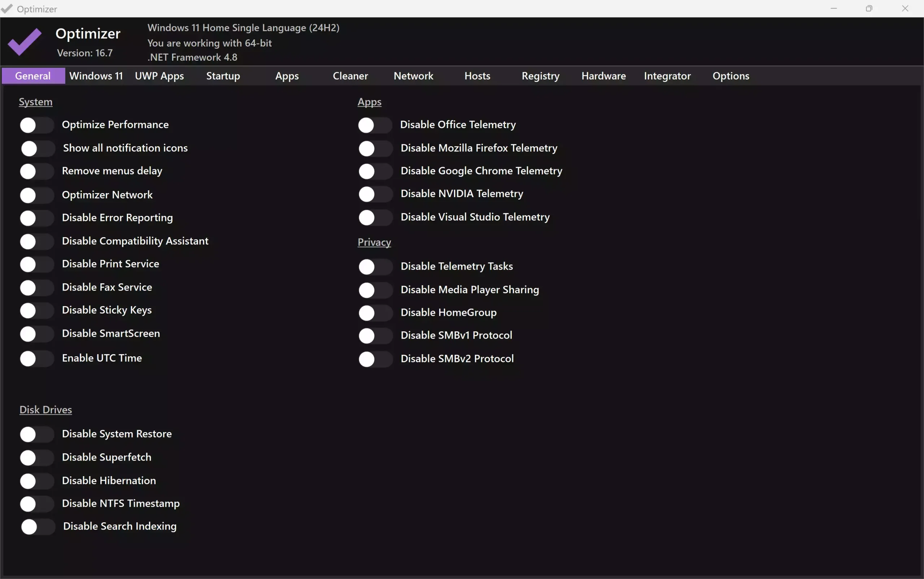Screen dimensions: 924x579
Task: Enable Disable Office Telemetry toggle
Action: (x=375, y=125)
